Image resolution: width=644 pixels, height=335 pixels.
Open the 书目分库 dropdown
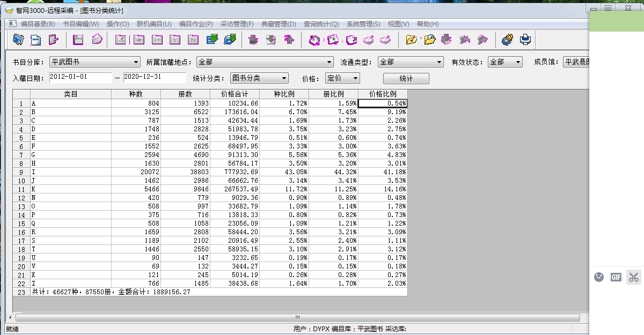click(94, 62)
